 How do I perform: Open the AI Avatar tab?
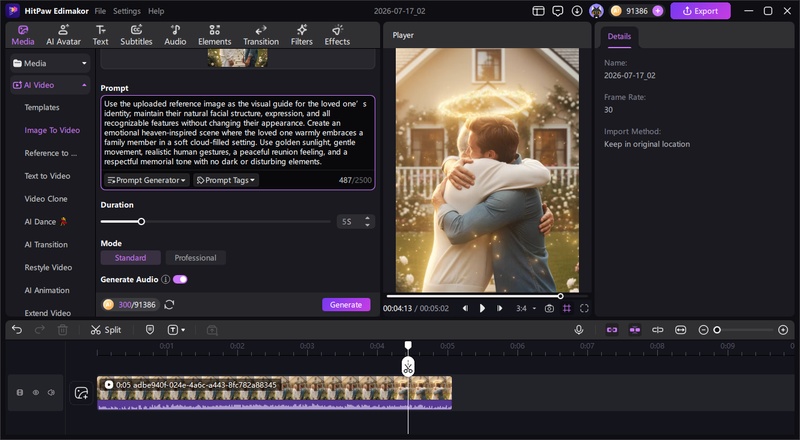tap(63, 35)
